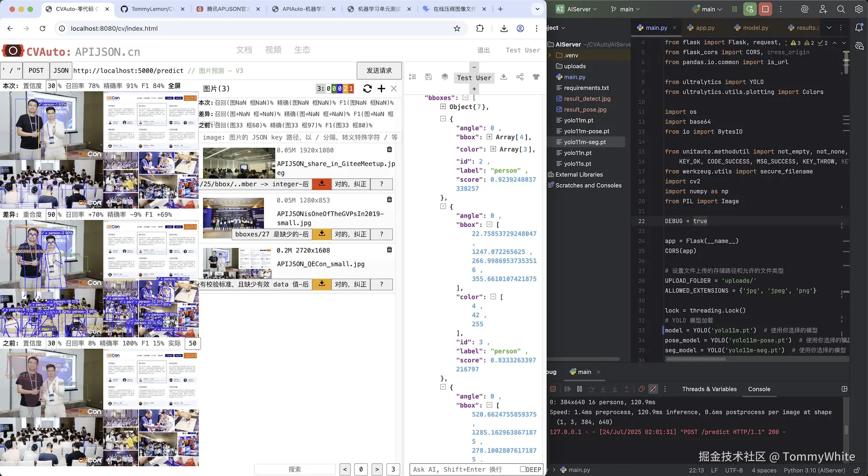Image resolution: width=868 pixels, height=476 pixels.
Task: Click 发送请求 to send the request
Action: pos(379,70)
